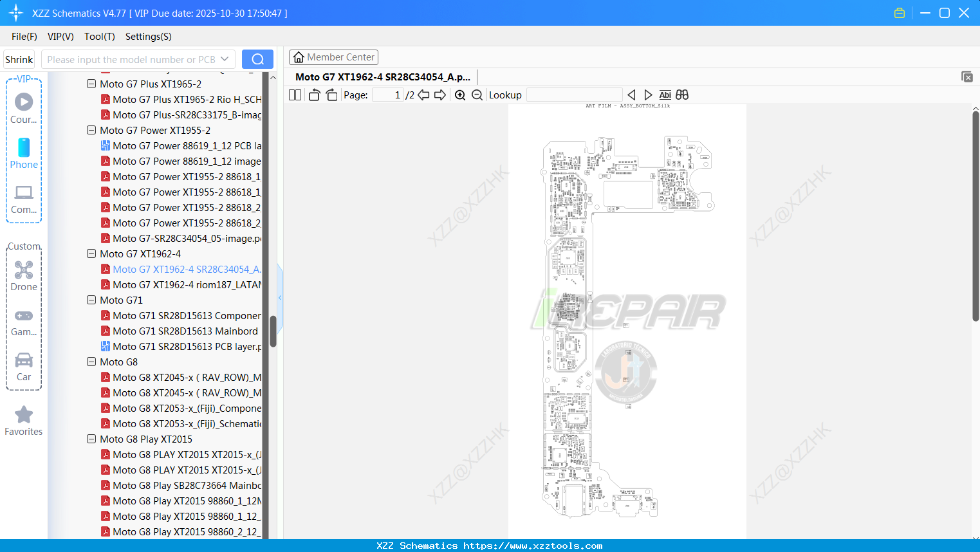Toggle the two-page split view icon
Screen dimensions: 980x552
(295, 95)
